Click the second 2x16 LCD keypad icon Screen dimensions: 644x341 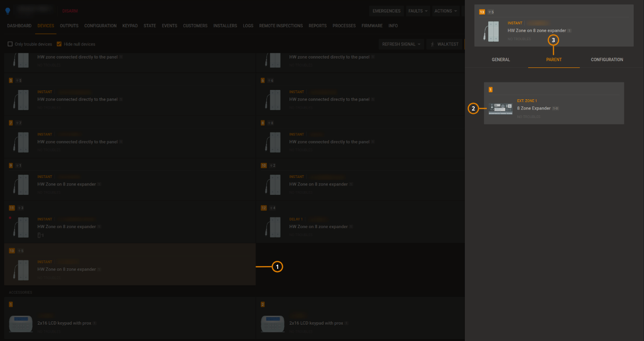(272, 323)
